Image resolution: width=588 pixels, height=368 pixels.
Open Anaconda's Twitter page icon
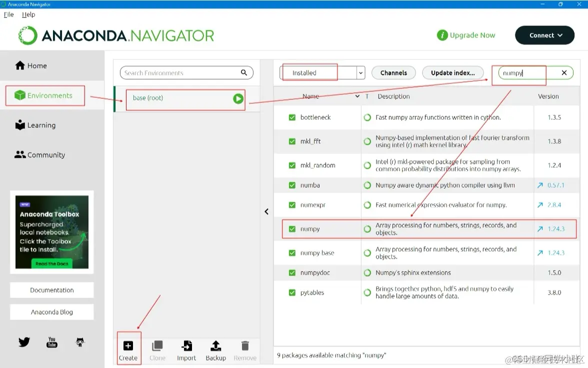click(x=24, y=342)
